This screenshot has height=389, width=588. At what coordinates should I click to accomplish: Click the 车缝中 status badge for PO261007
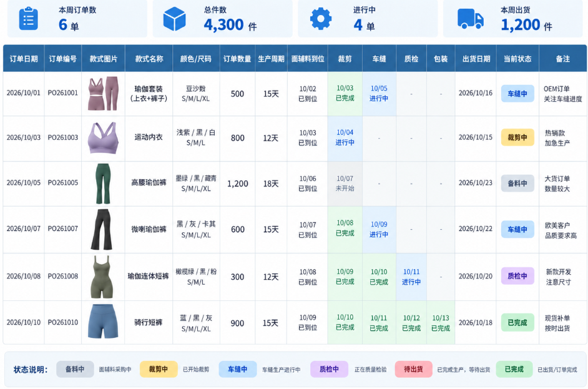click(x=517, y=229)
